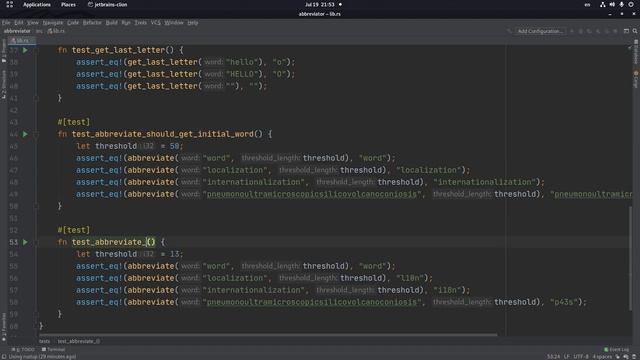Viewport: 640px width, 360px height.
Task: Open the Database tool window strip
Action: click(636, 52)
